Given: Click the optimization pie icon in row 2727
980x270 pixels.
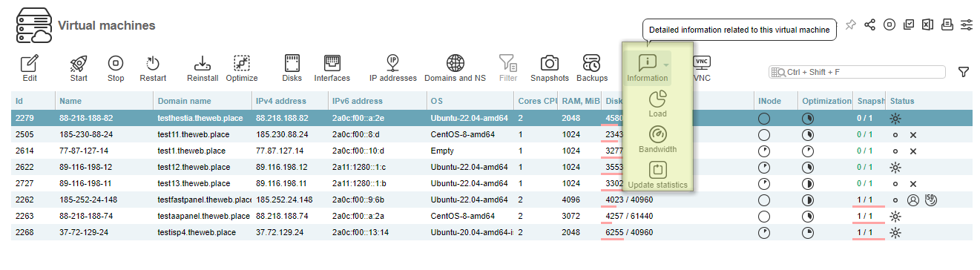Looking at the screenshot, I should pos(808,183).
